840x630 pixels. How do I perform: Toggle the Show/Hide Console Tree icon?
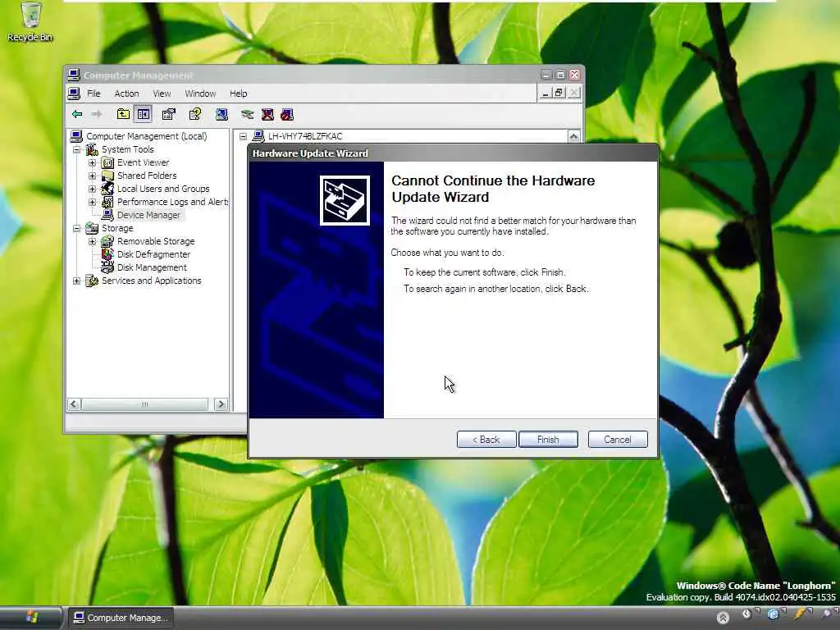click(143, 114)
